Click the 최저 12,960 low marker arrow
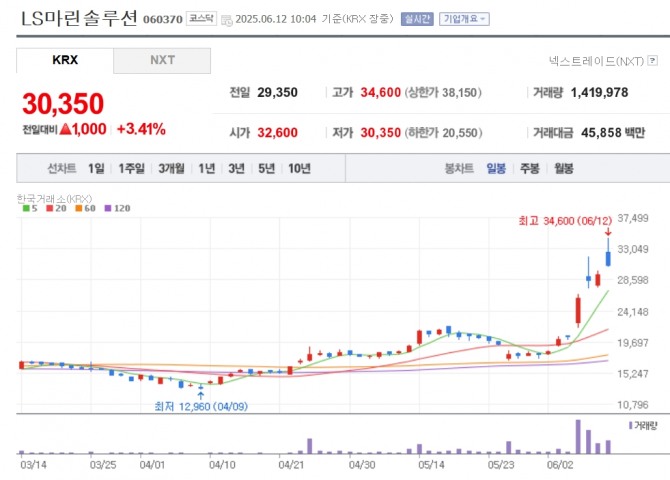 click(x=202, y=395)
